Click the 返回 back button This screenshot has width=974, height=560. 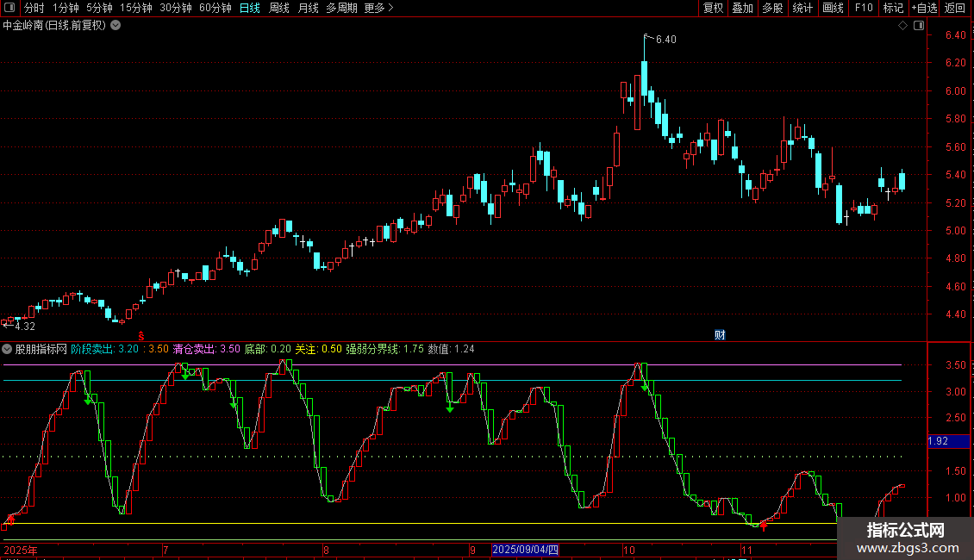(955, 8)
